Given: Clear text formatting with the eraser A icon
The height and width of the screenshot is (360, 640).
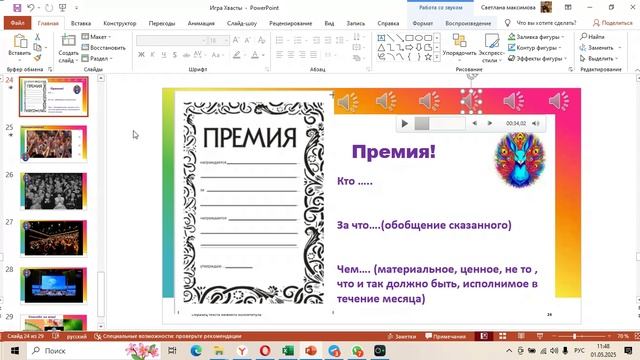Looking at the screenshot, I should point(262,40).
